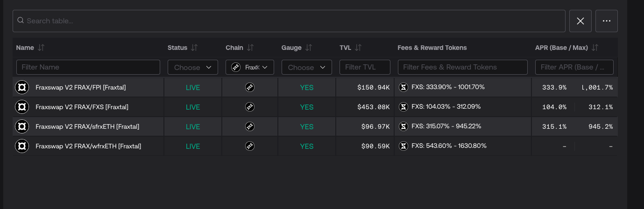The width and height of the screenshot is (644, 209).
Task: Click the Name column header label
Action: click(x=25, y=48)
